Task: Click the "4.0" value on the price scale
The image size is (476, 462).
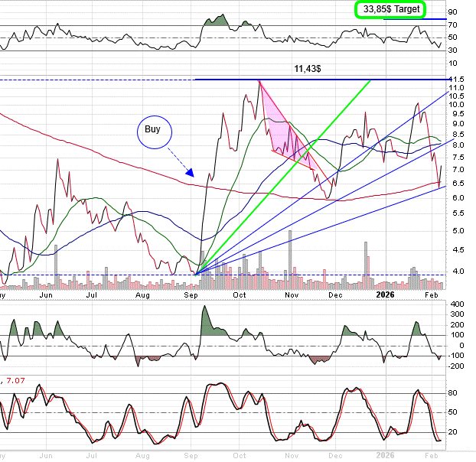Action: click(x=457, y=271)
